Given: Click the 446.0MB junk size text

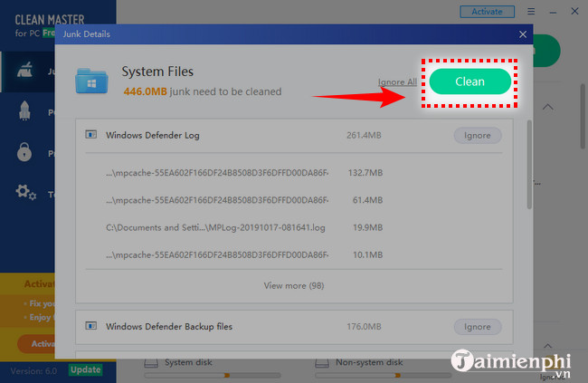Looking at the screenshot, I should [x=145, y=91].
